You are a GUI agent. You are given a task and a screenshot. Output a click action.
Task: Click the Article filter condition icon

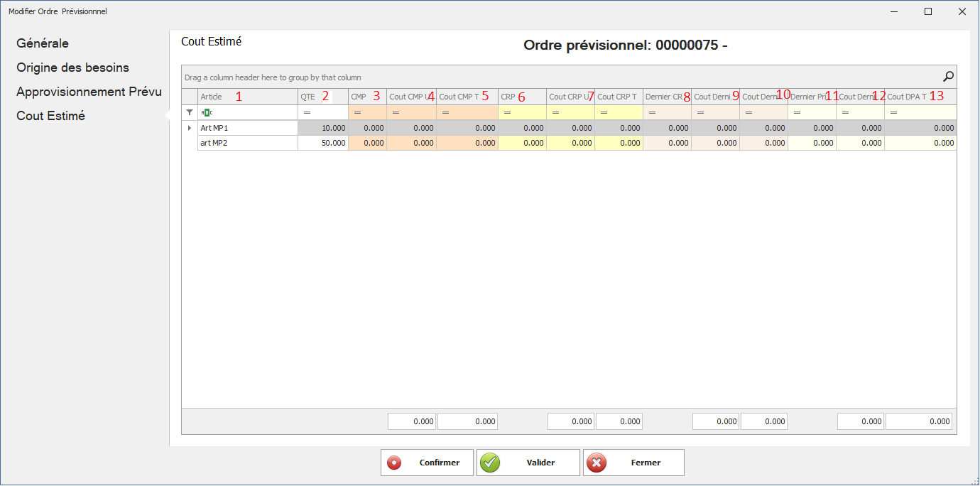(x=207, y=112)
